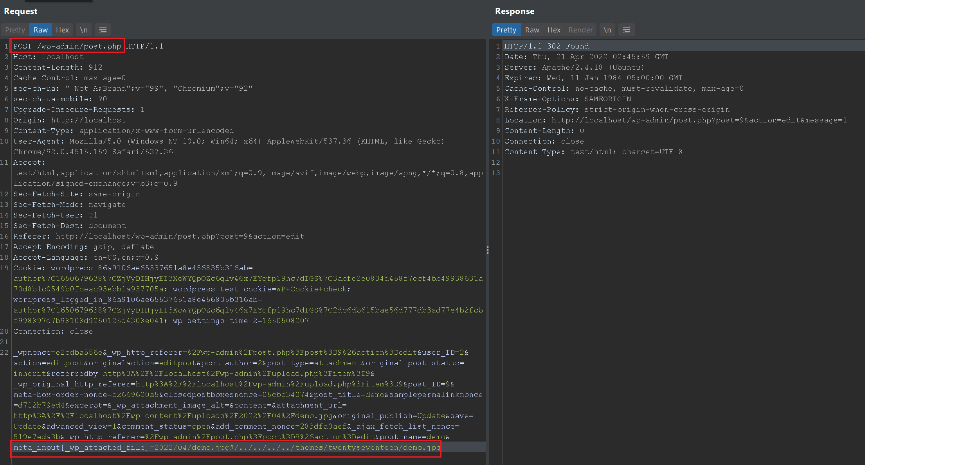Screen dimensions: 980x465
Task: Click the X-Frame-Options: SAMEORIGIN line
Action: [x=567, y=99]
